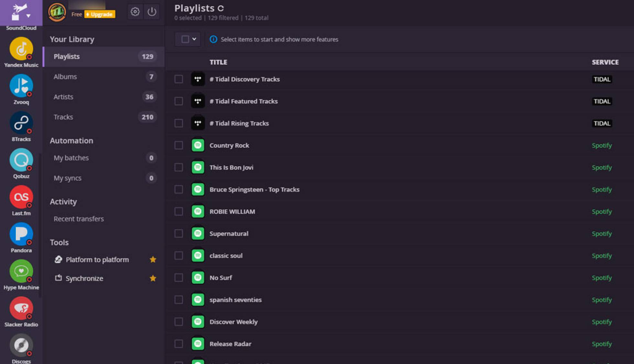The height and width of the screenshot is (364, 634).
Task: Click the Tidal icon for Tidal Featured Tracks
Action: coord(198,101)
